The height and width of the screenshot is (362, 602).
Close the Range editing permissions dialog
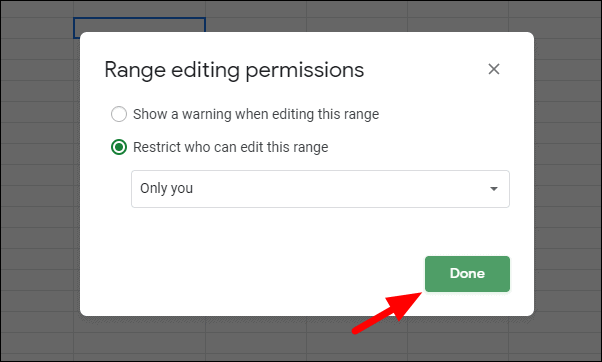point(494,69)
